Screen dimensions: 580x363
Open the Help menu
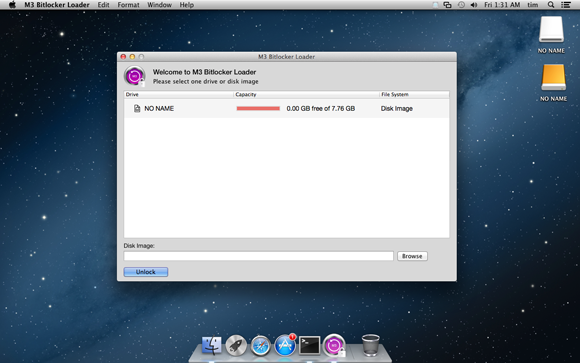(x=186, y=5)
